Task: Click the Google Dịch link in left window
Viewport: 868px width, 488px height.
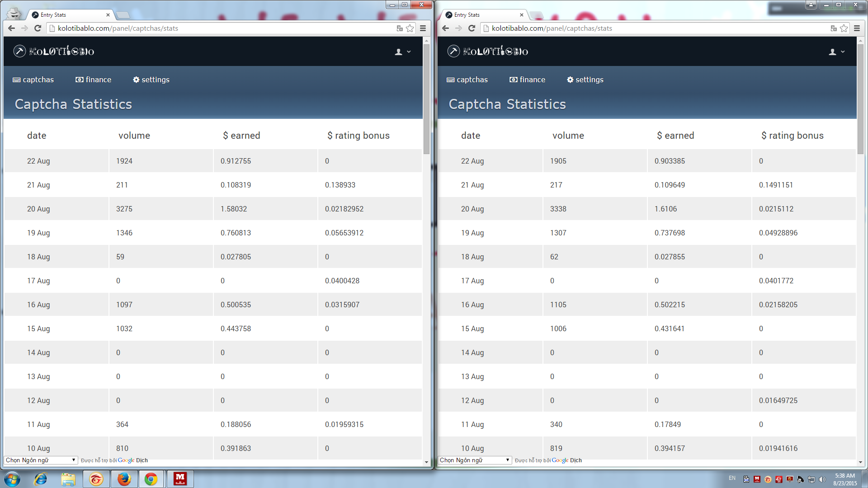Action: (x=132, y=460)
